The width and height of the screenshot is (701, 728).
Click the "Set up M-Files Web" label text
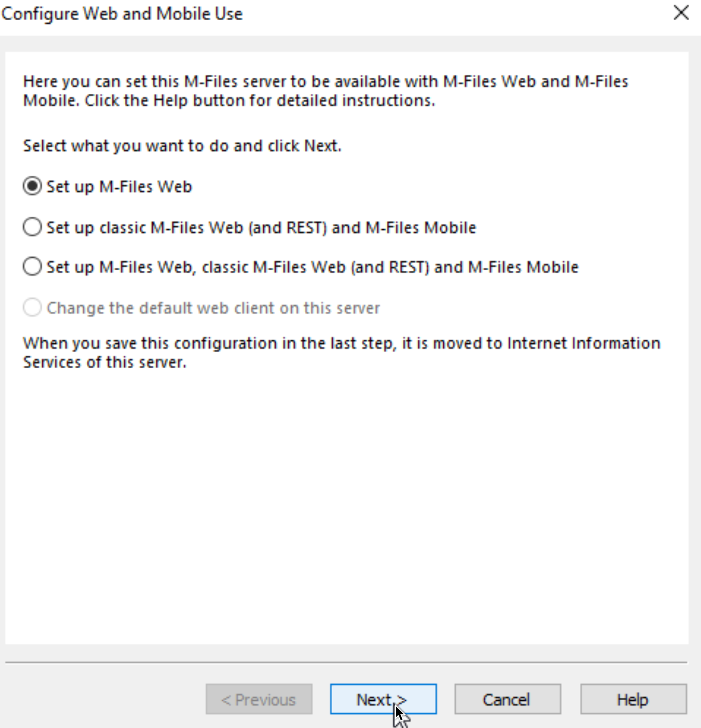119,186
